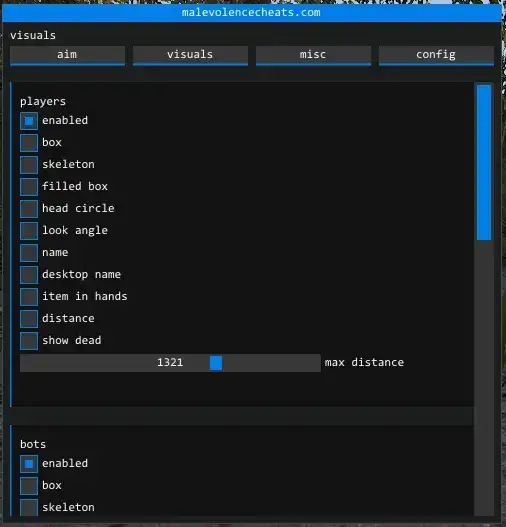
Task: Turn on look angle checkbox
Action: point(29,231)
